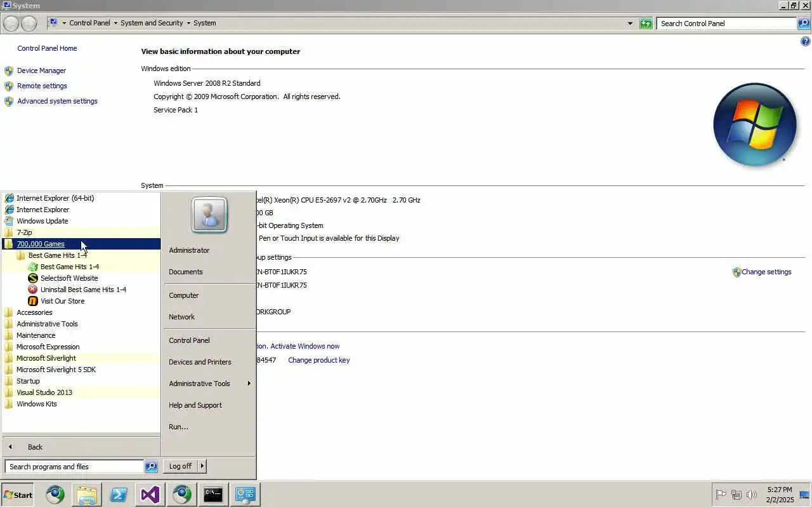The image size is (812, 508).
Task: Click the Help question mark icon
Action: [x=806, y=41]
